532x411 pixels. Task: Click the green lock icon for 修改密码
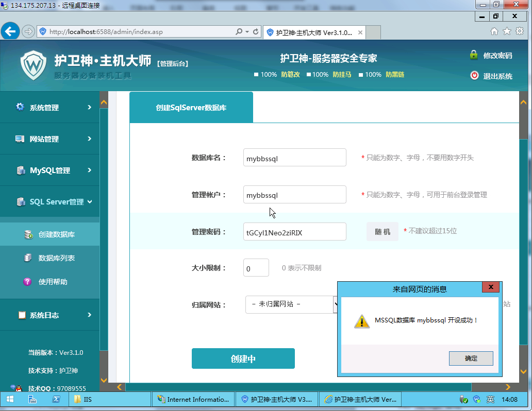click(474, 55)
